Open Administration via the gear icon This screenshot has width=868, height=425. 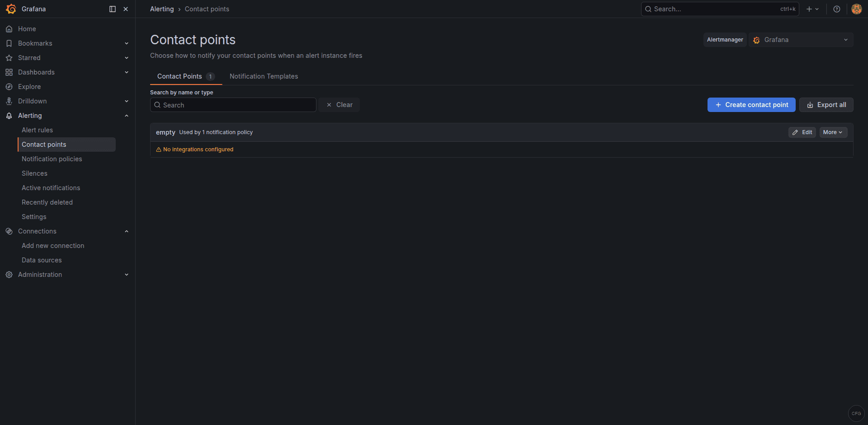9,274
